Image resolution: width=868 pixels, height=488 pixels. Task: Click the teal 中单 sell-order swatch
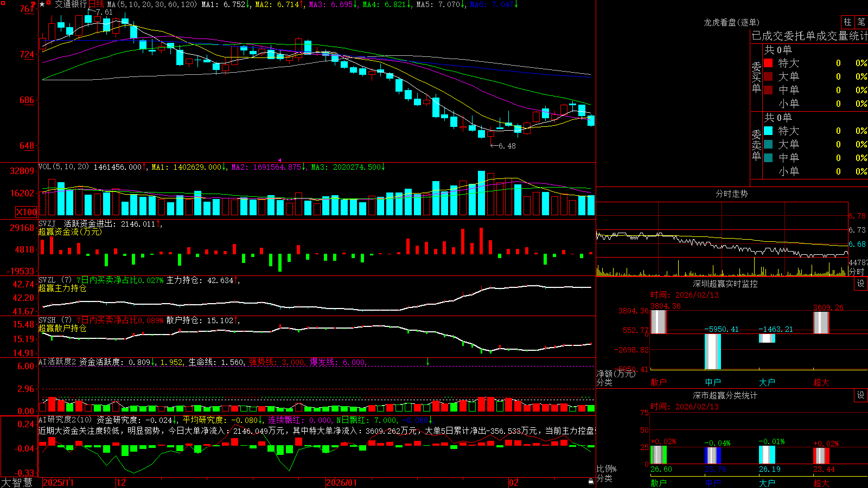(768, 158)
